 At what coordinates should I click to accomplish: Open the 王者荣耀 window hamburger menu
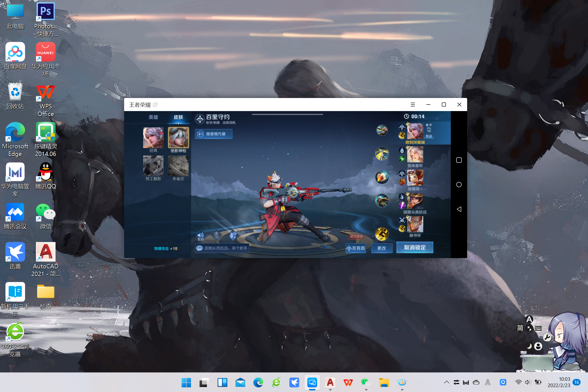(x=413, y=105)
